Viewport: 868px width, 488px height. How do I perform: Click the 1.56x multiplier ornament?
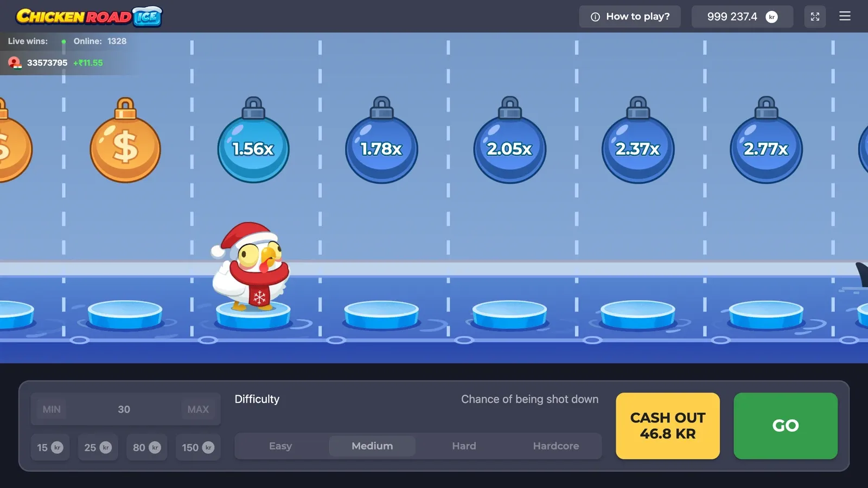253,140
